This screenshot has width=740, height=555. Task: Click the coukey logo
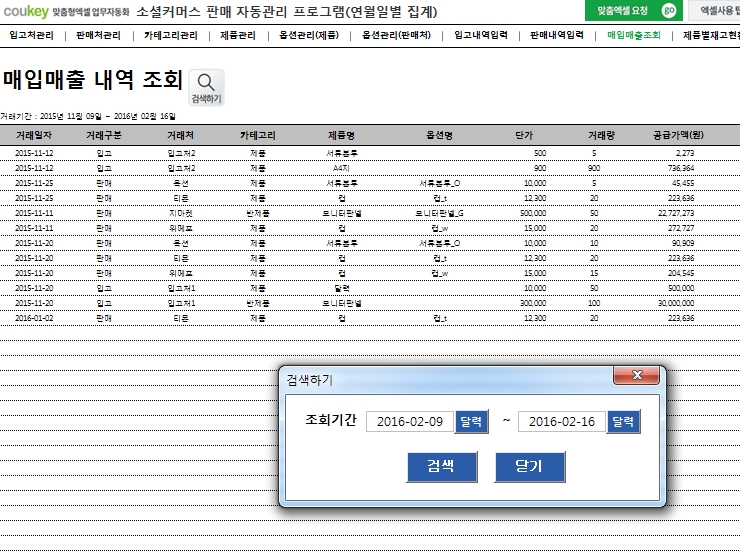pyautogui.click(x=25, y=11)
